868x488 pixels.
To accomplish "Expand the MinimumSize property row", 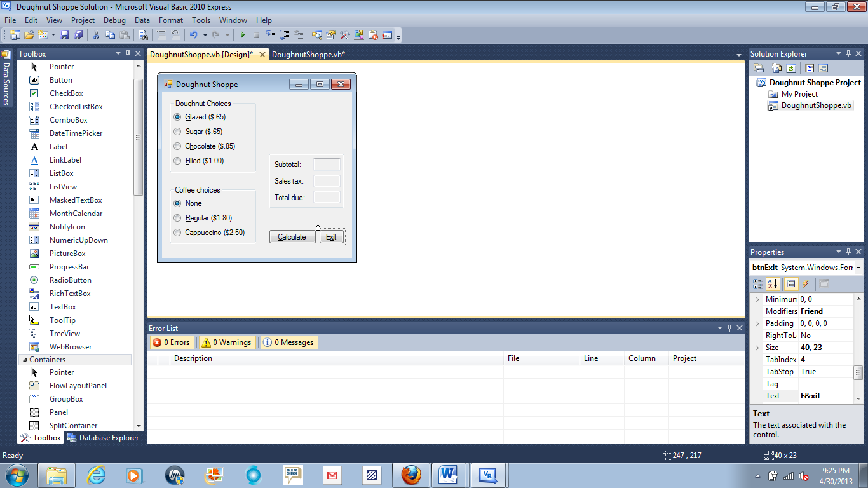I will click(x=757, y=299).
